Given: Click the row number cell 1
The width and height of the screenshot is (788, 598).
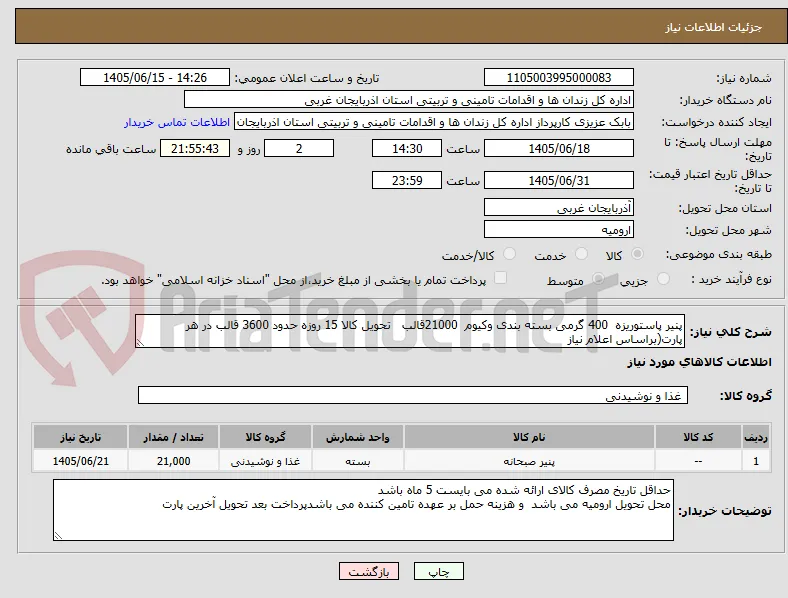Looking at the screenshot, I should pyautogui.click(x=756, y=461).
